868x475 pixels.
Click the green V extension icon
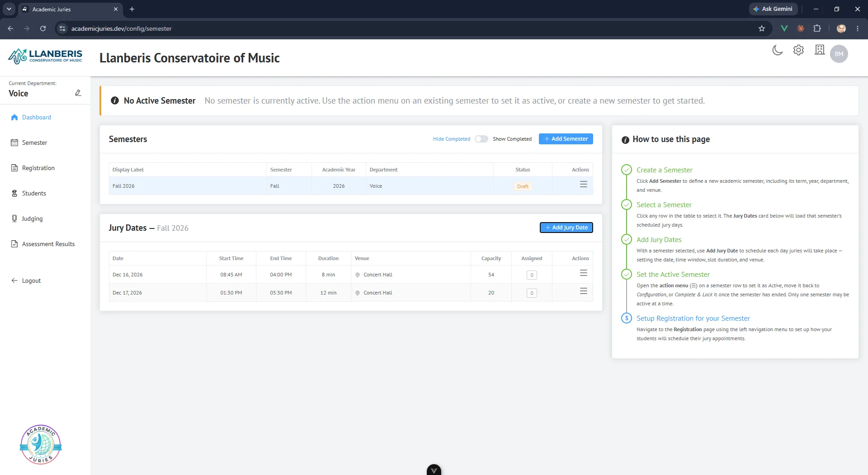coord(784,28)
